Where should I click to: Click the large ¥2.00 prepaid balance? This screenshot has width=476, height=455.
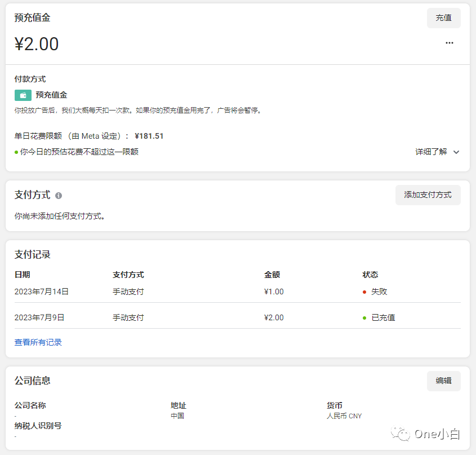(x=37, y=44)
